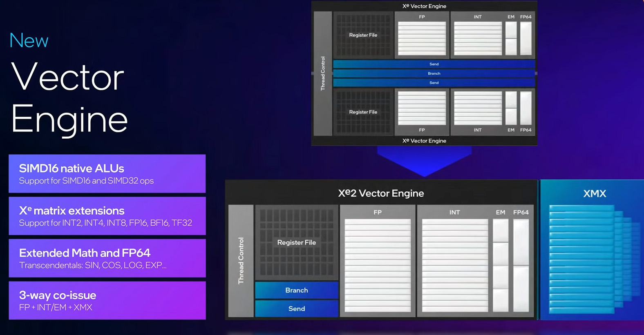Click the XMX label on the blue block
644x335 pixels.
click(595, 193)
